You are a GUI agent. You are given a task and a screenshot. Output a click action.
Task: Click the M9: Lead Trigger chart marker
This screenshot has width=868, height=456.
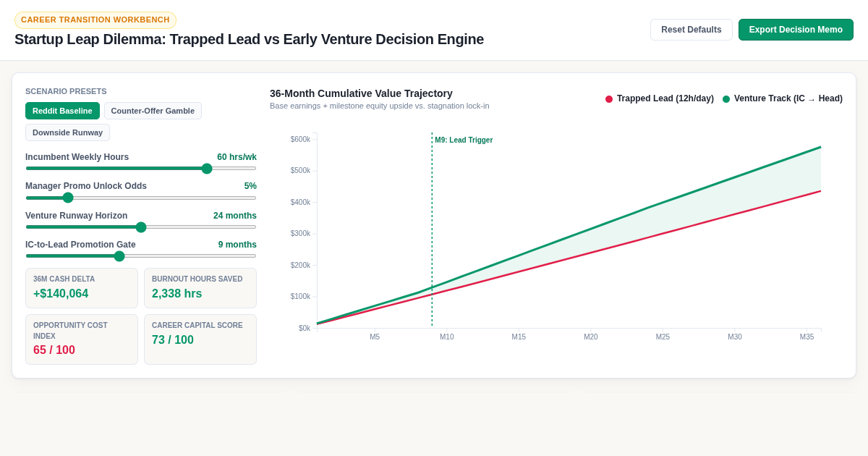click(x=464, y=140)
